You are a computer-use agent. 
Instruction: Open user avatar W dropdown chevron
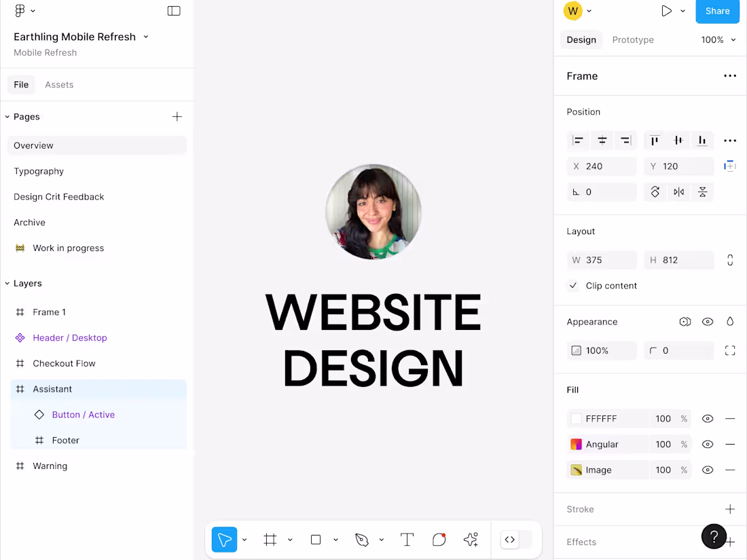589,11
